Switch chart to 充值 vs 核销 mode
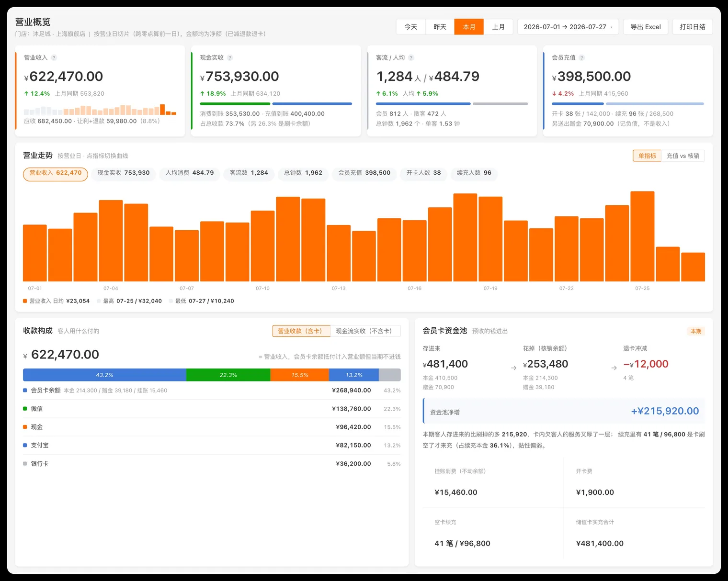This screenshot has height=581, width=728. pyautogui.click(x=683, y=156)
